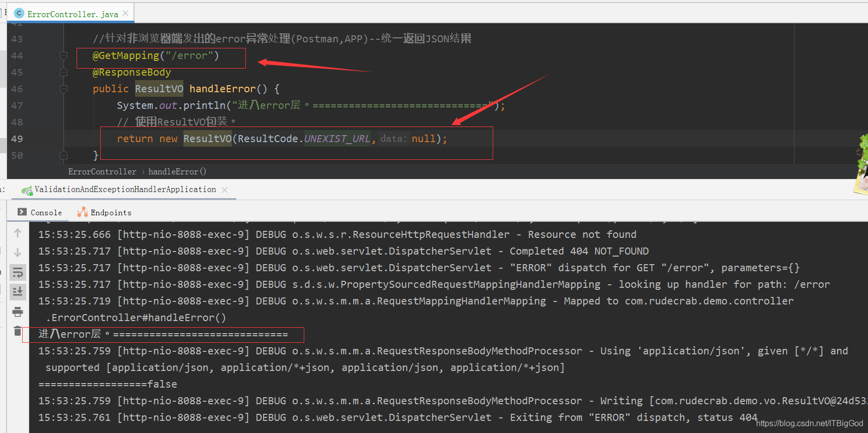Click fold end marker at line 50

[x=63, y=155]
